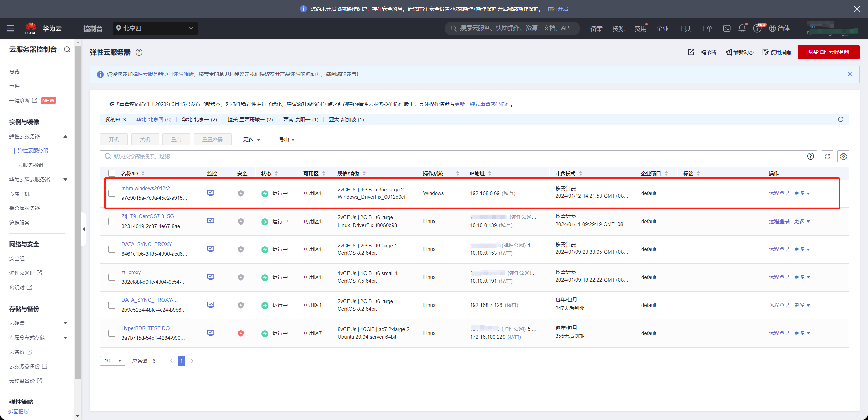Open the 工单 top menu
868x420 pixels.
tap(707, 29)
